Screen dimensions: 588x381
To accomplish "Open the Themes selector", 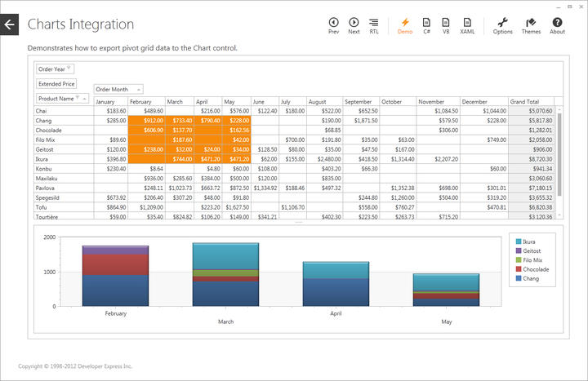I will (x=531, y=25).
